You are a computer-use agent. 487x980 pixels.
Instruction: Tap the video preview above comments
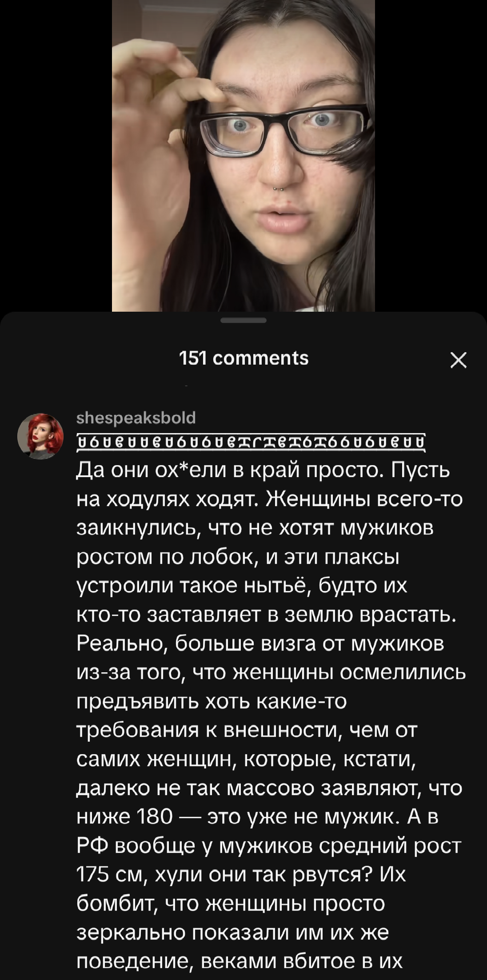pos(244,156)
